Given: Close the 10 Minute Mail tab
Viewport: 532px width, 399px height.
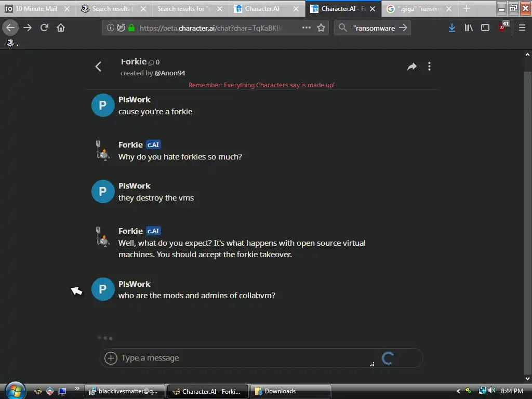Looking at the screenshot, I should pos(67,9).
